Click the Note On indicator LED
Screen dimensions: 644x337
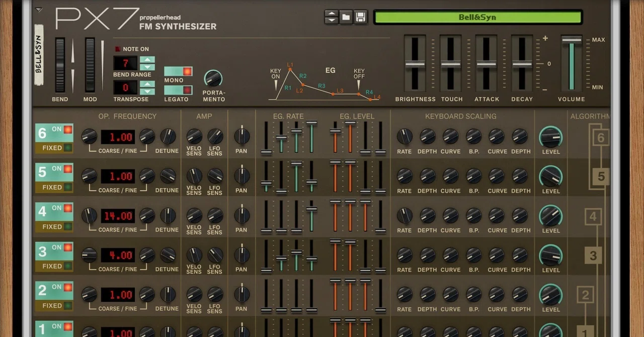(118, 49)
